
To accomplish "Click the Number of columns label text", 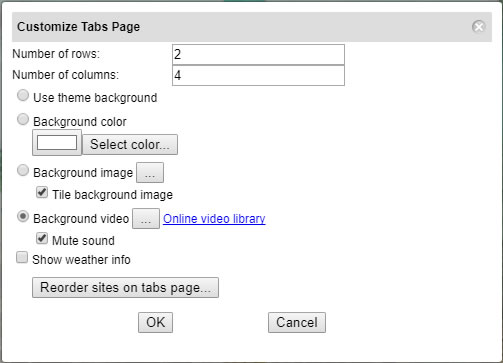I will point(66,75).
